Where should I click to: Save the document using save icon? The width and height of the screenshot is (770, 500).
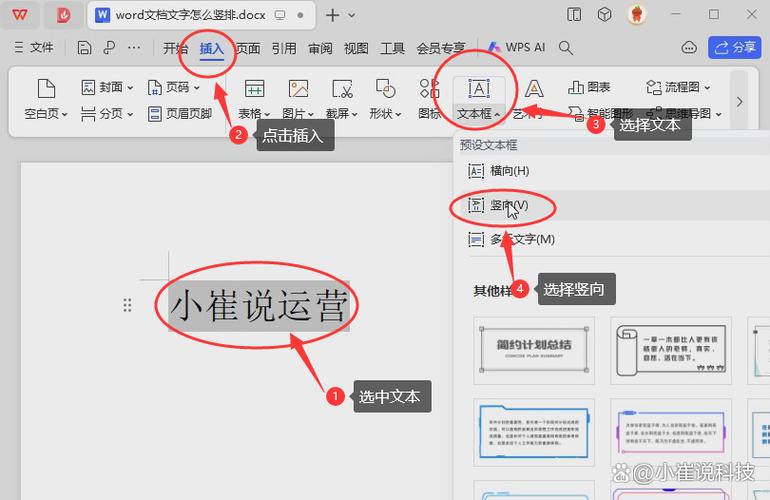(x=84, y=48)
